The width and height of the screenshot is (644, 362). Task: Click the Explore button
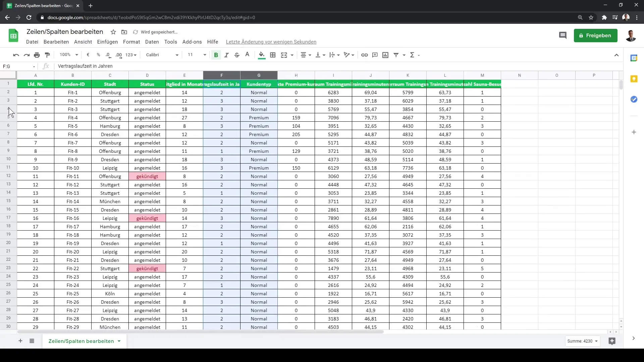pyautogui.click(x=612, y=341)
